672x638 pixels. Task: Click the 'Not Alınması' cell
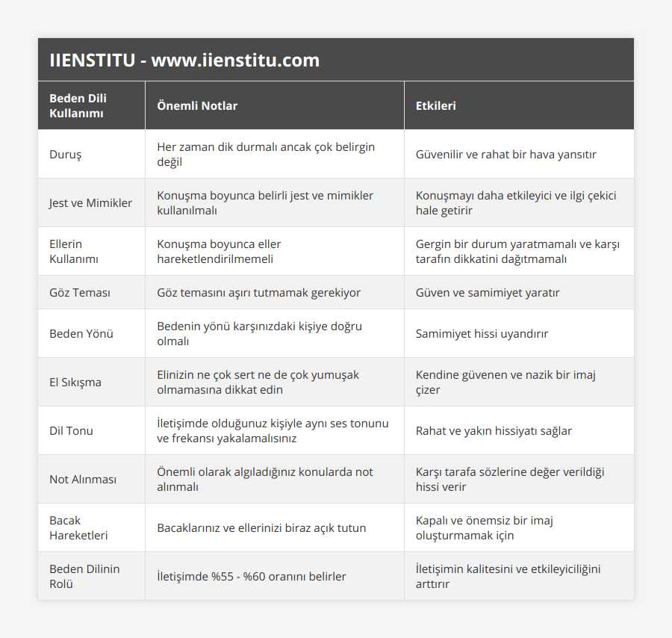point(83,479)
